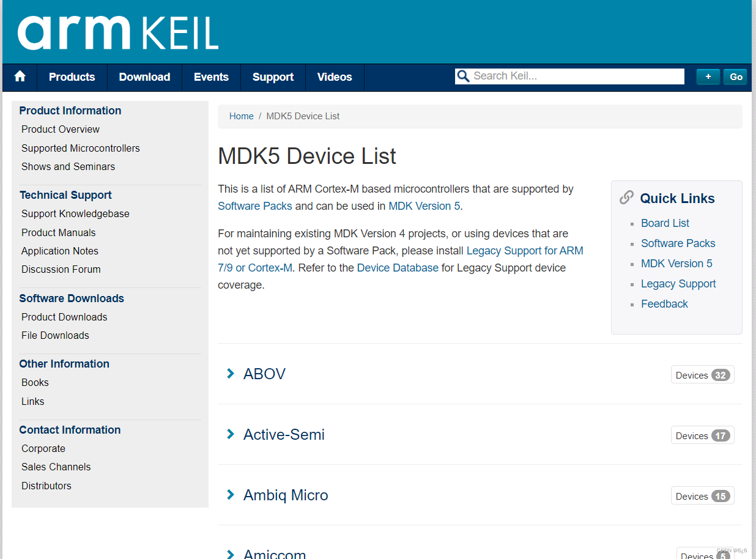This screenshot has height=559, width=756.
Task: Click the ABOV Devices 32 badge
Action: coord(703,375)
